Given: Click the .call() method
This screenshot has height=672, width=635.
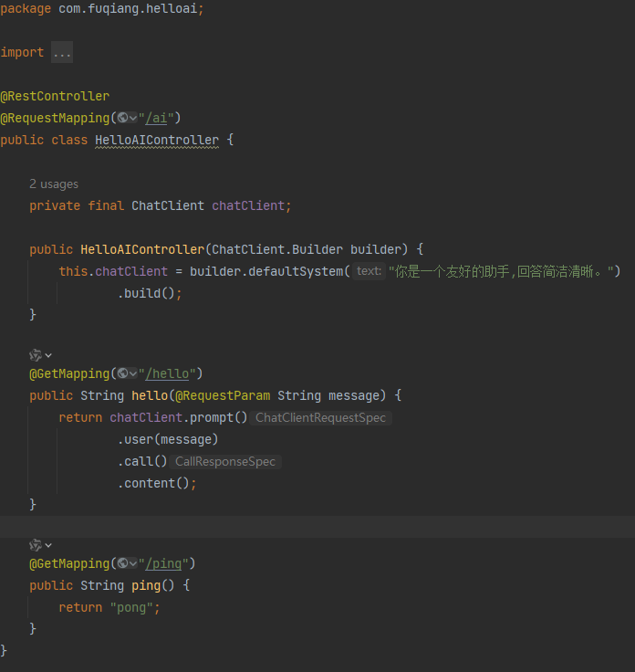Looking at the screenshot, I should click(142, 462).
